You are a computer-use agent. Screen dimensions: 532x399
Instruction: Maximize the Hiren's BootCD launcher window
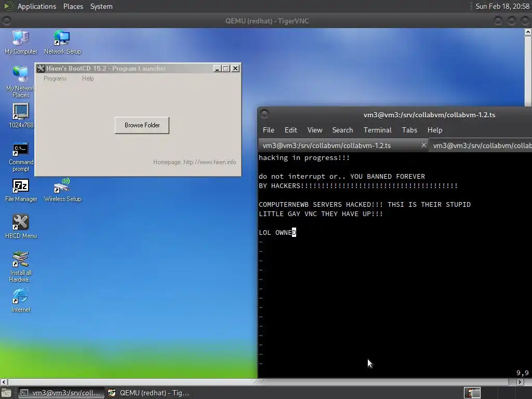226,69
